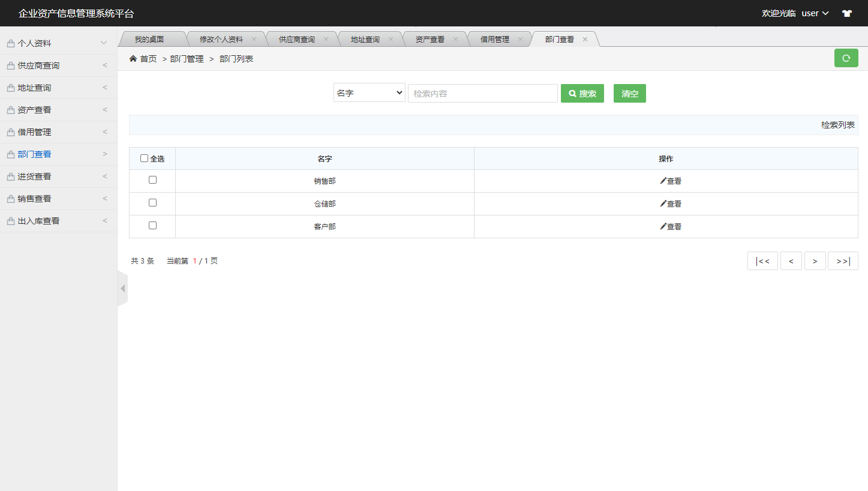The image size is (868, 491).
Task: Click inside the 检索内容 input field
Action: tap(482, 93)
